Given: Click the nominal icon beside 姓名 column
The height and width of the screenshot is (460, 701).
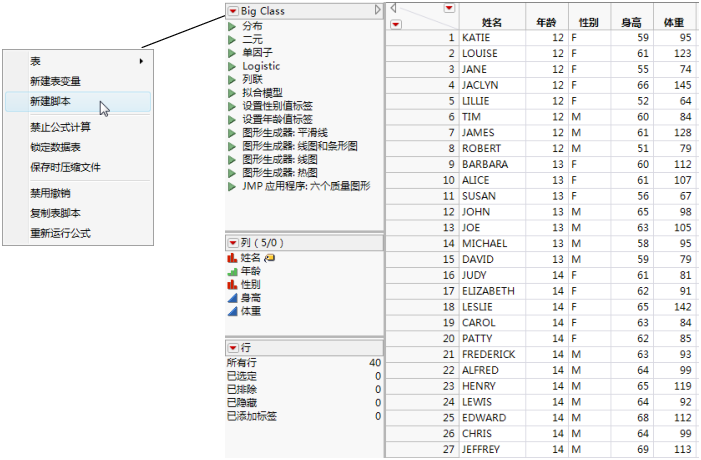Looking at the screenshot, I should click(x=232, y=258).
